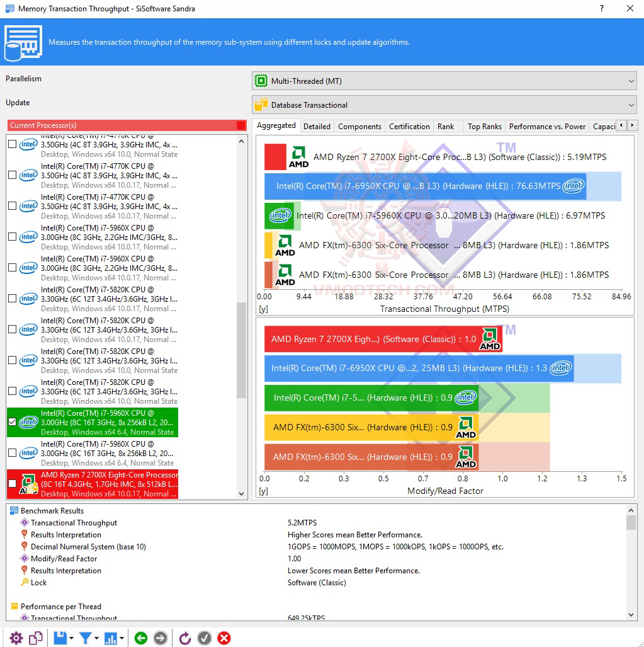Open the Certification tab

pyautogui.click(x=409, y=126)
